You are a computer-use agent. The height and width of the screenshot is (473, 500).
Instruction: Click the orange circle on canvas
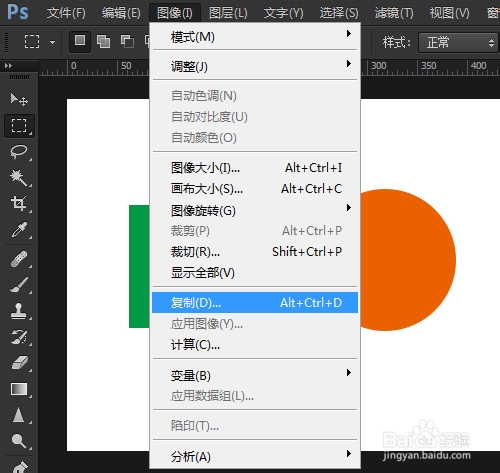(408, 260)
